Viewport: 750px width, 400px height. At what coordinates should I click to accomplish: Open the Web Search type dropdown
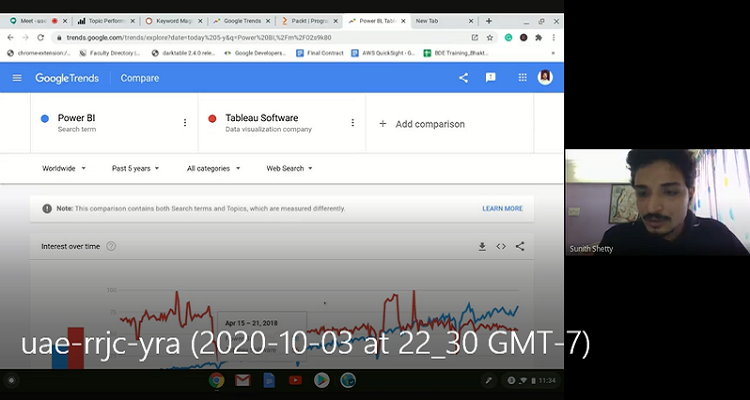(289, 168)
